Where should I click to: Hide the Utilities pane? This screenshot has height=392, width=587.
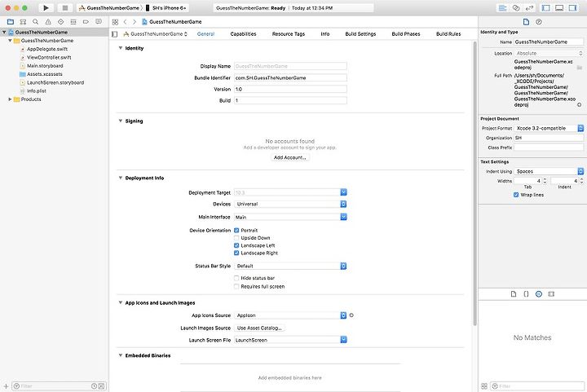(573, 8)
